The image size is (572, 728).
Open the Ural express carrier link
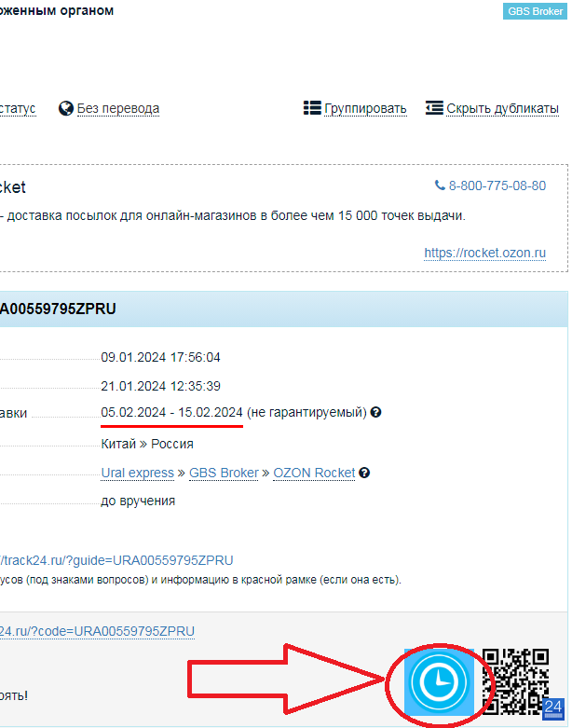coord(137,473)
